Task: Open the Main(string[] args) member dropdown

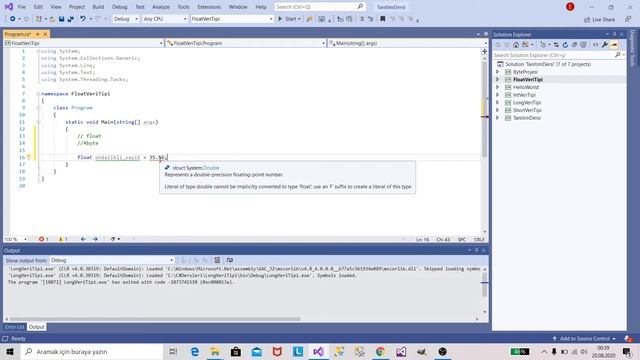Action: tap(408, 43)
